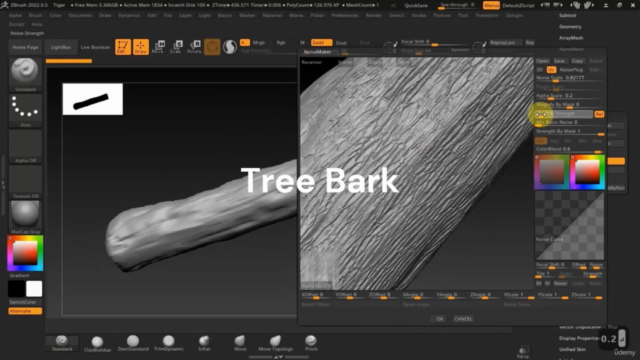Screen dimensions: 640x360
Task: Open the Dots stroke selector
Action: pyautogui.click(x=25, y=111)
